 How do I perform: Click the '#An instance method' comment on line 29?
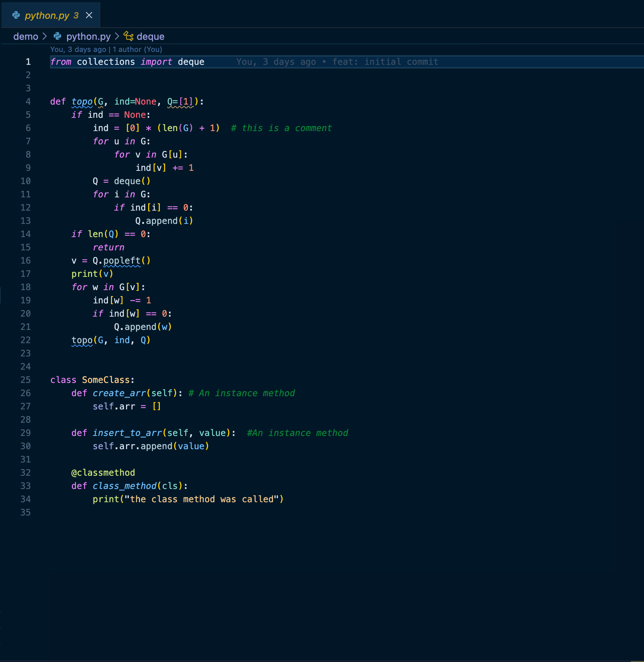(297, 433)
